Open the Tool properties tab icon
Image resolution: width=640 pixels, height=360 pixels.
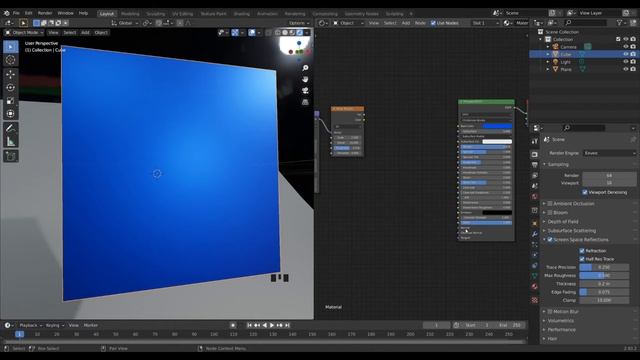535,141
